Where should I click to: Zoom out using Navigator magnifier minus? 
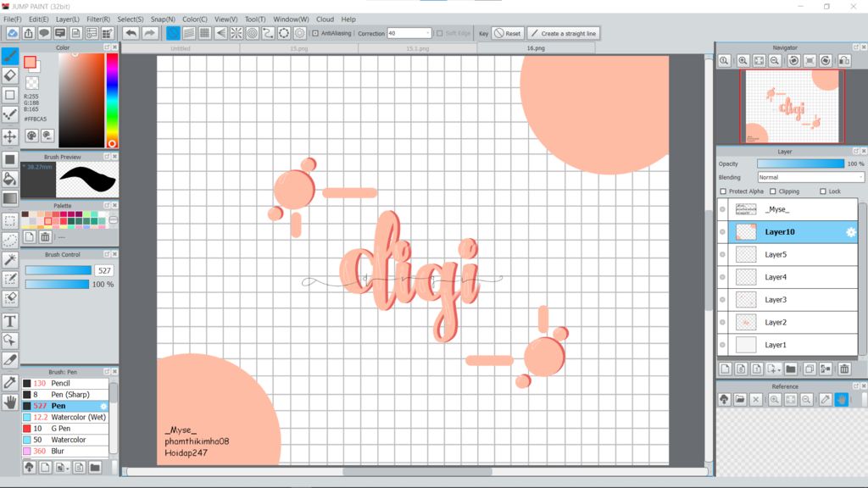pos(775,61)
